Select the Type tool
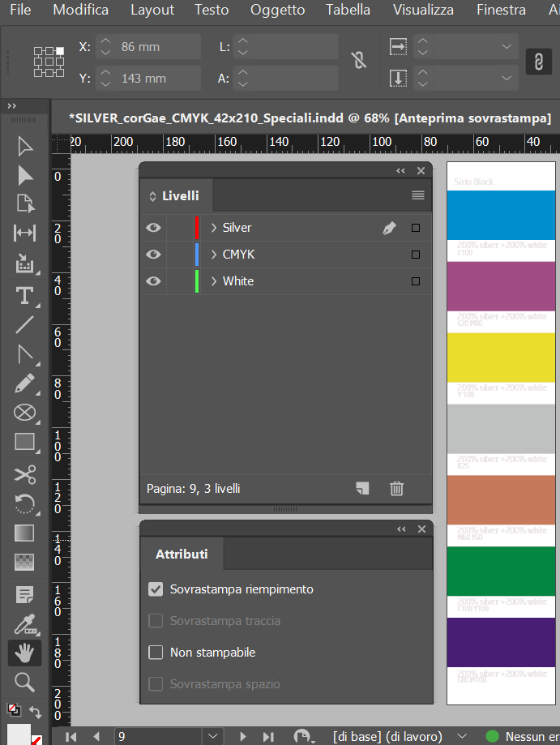The image size is (560, 745). click(24, 296)
